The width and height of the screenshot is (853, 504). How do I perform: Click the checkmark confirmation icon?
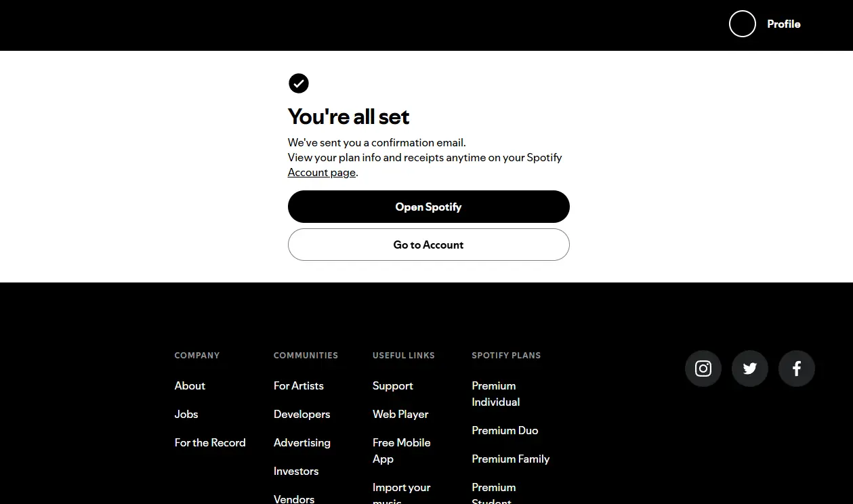(x=299, y=83)
